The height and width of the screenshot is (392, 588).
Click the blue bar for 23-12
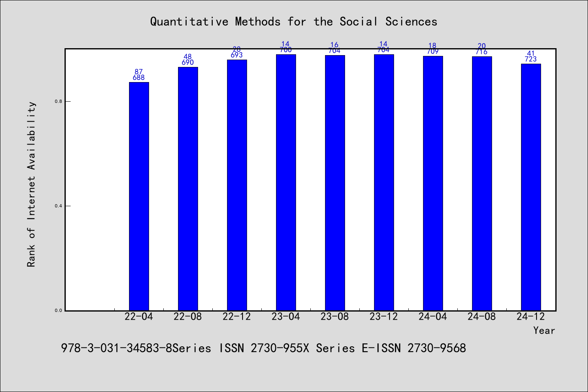point(384,183)
